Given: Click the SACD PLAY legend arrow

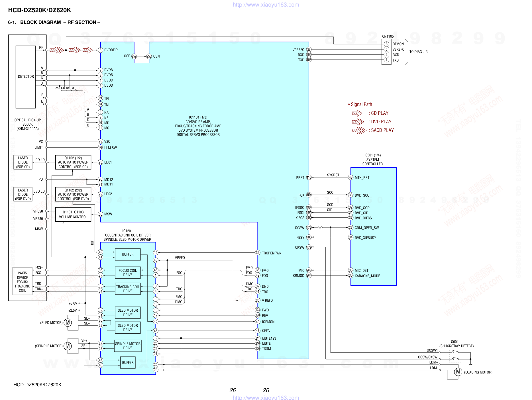Looking at the screenshot, I should point(359,130).
